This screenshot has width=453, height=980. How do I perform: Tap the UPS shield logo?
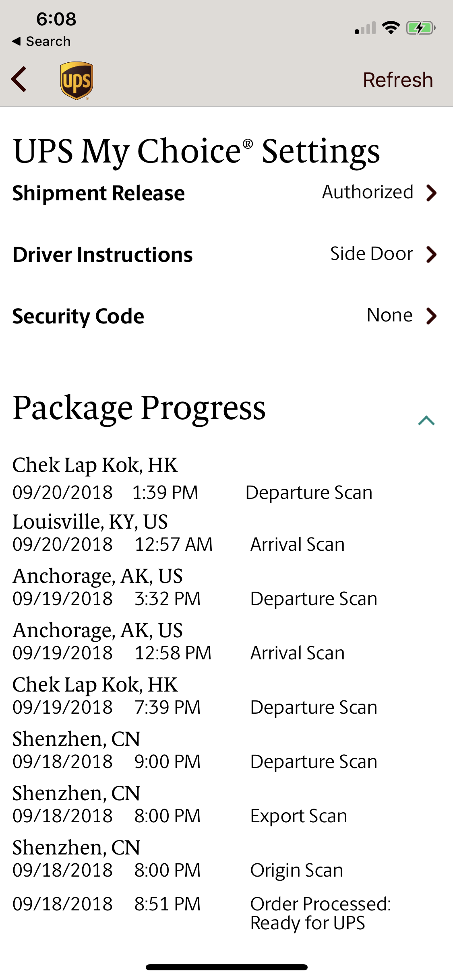click(x=77, y=80)
